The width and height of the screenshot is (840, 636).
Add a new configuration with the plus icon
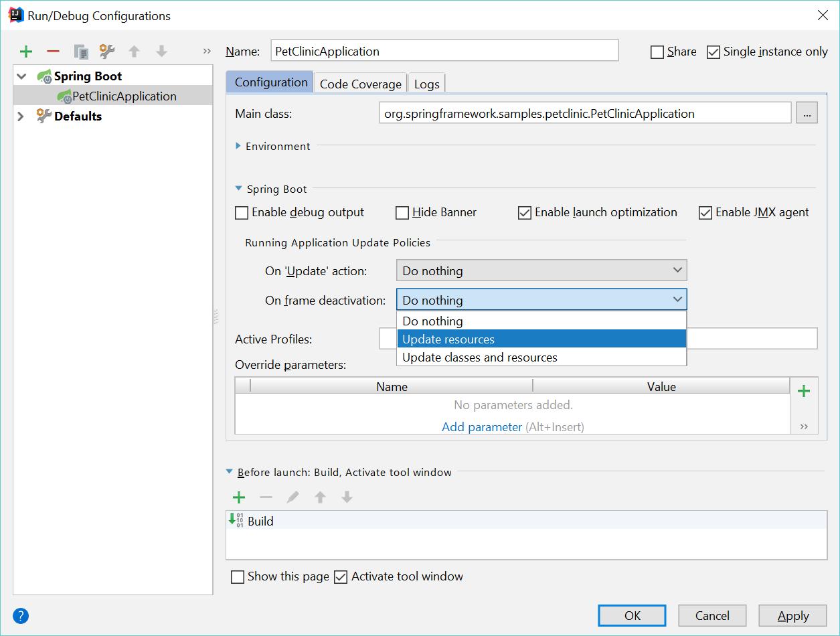point(26,52)
